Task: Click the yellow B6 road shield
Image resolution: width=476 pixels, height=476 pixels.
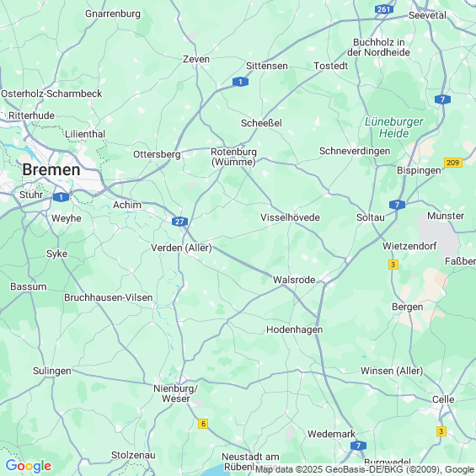Action: (203, 424)
